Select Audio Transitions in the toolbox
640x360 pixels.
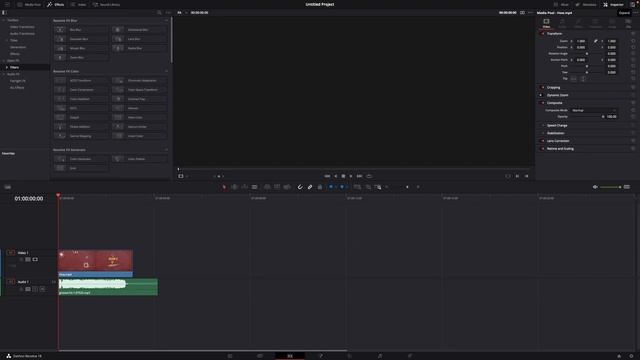pyautogui.click(x=22, y=33)
